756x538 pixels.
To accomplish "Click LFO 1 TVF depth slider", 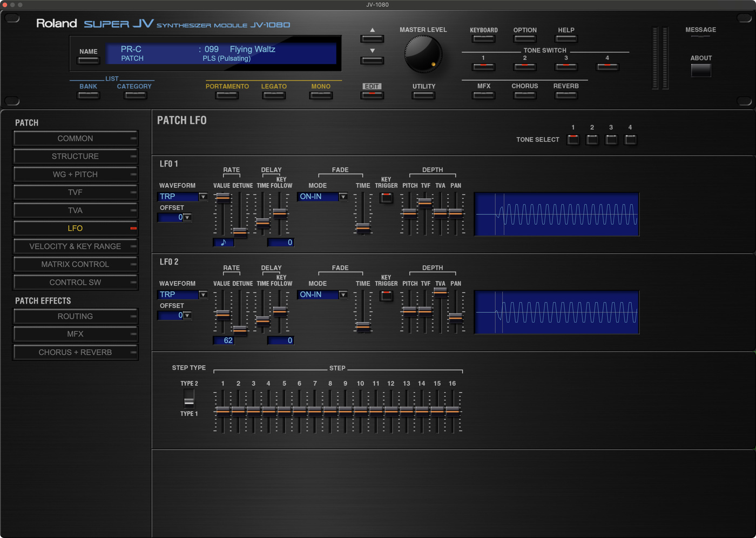I will [425, 203].
